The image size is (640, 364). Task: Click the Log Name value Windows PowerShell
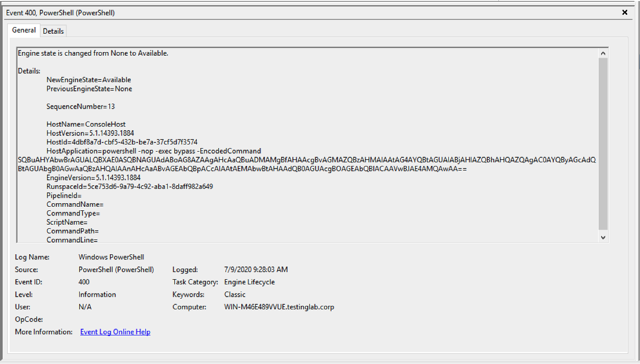111,257
